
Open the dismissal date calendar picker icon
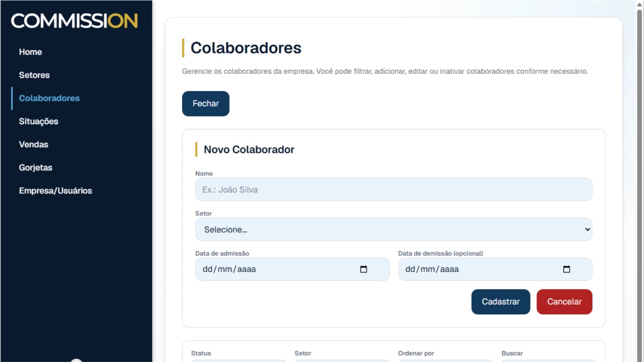(566, 269)
